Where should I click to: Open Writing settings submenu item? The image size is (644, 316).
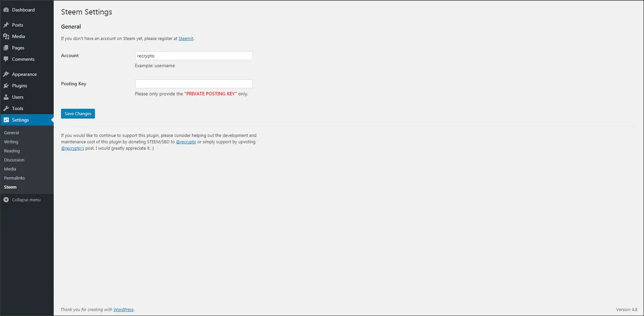pyautogui.click(x=11, y=142)
